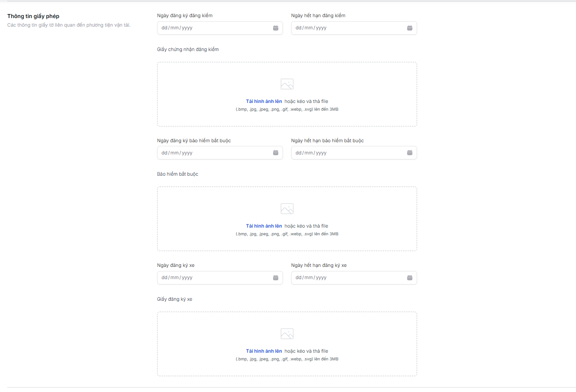Open the date picker for Ngày hết hạn đăng ký xe
The height and width of the screenshot is (392, 576).
(x=409, y=278)
